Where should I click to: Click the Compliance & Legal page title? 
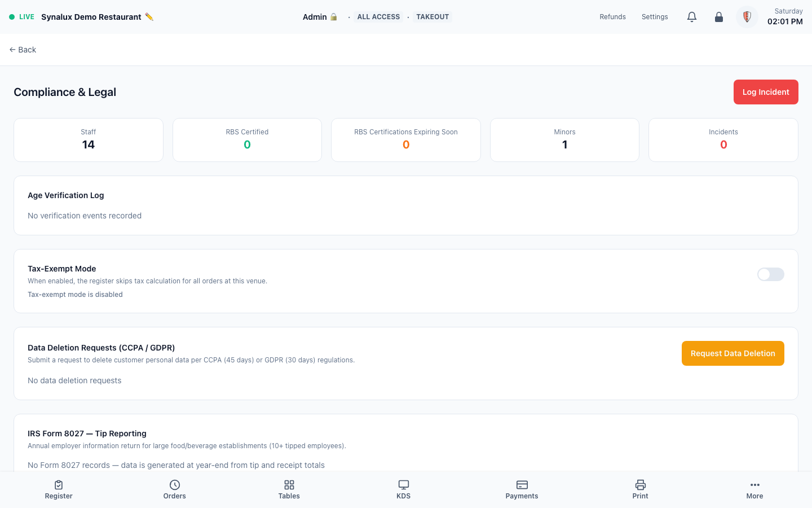click(x=65, y=92)
